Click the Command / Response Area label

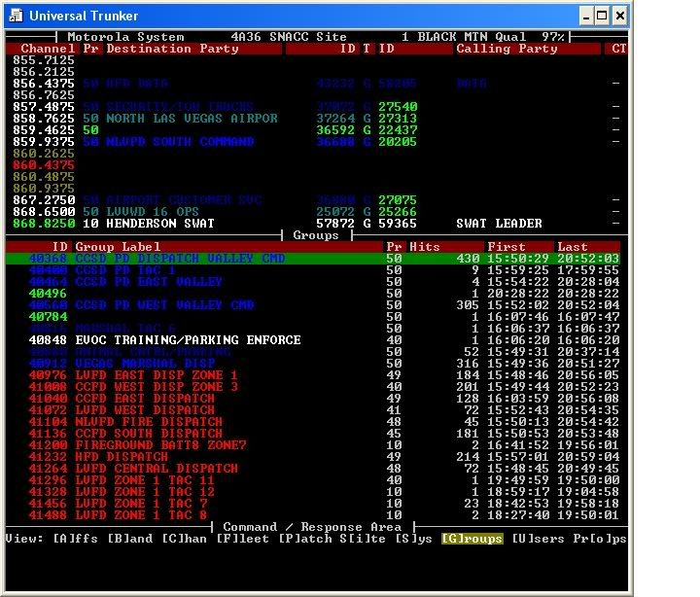click(x=312, y=526)
